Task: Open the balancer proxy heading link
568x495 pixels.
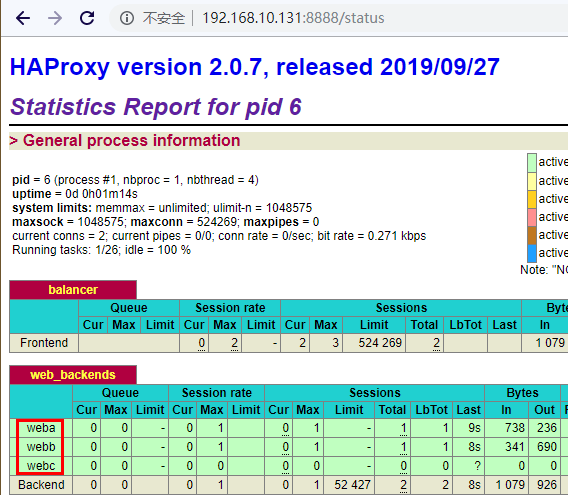Action: 73,290
